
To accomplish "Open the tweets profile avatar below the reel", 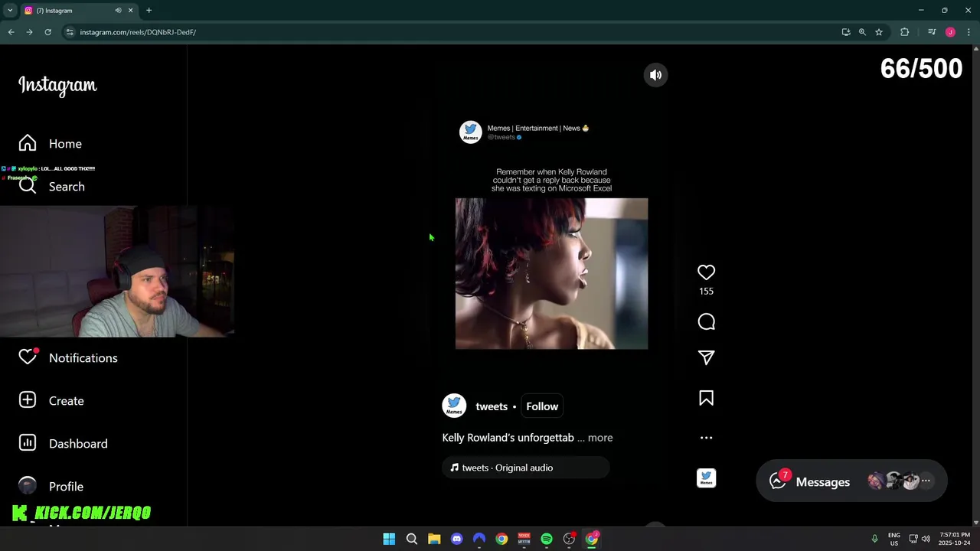I will [454, 406].
